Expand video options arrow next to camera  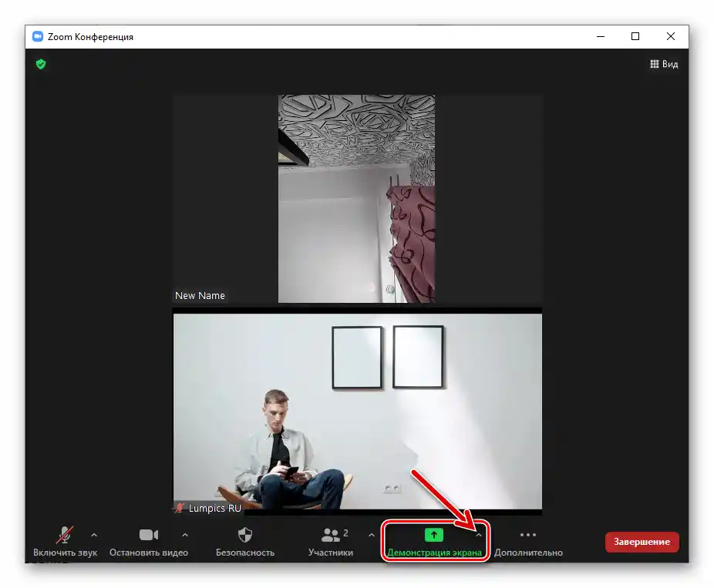[185, 535]
